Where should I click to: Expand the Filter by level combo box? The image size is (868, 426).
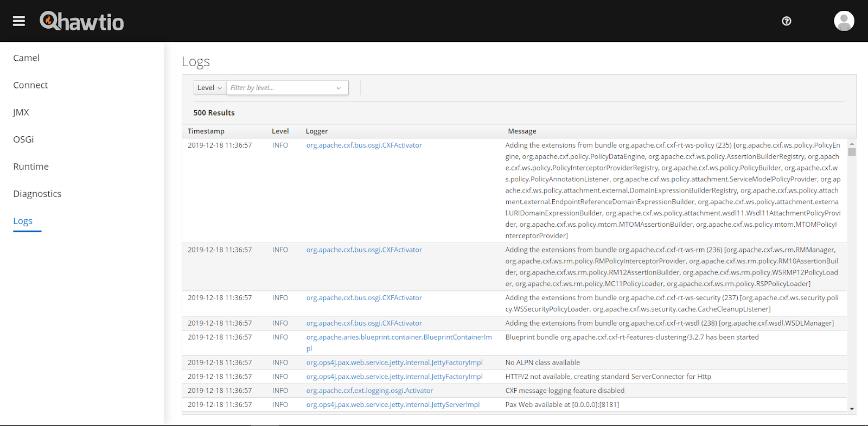click(x=288, y=87)
